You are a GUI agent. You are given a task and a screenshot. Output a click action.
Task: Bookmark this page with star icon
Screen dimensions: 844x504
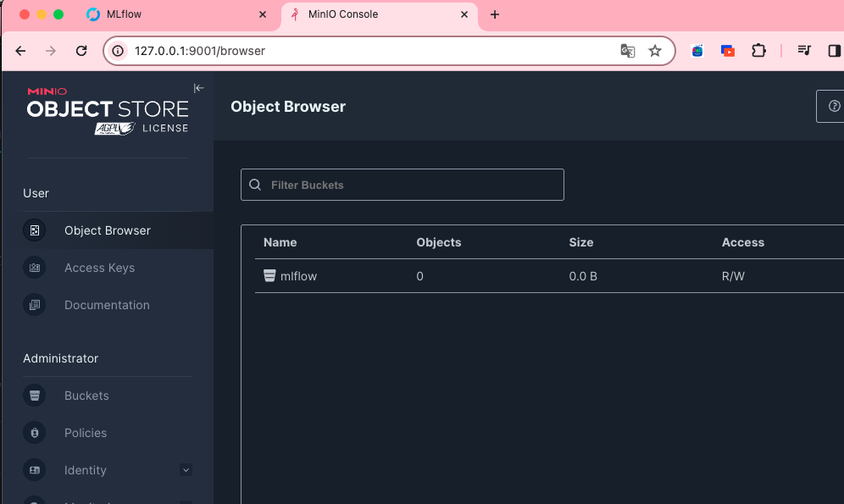click(654, 51)
